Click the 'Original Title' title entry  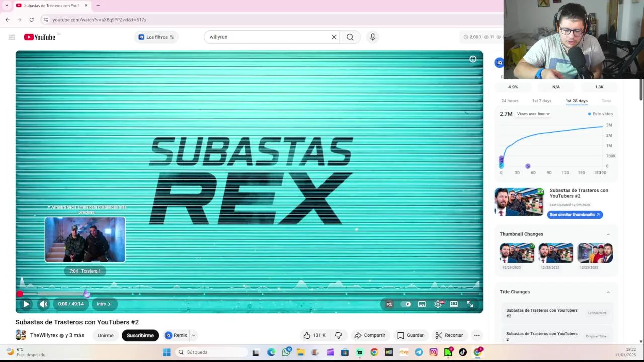click(556, 336)
